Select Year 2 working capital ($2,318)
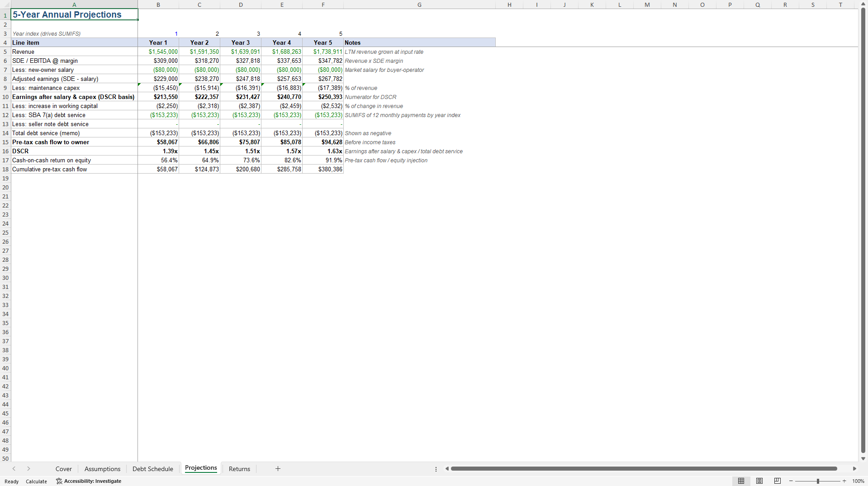Viewport: 868px width, 486px height. pyautogui.click(x=199, y=106)
